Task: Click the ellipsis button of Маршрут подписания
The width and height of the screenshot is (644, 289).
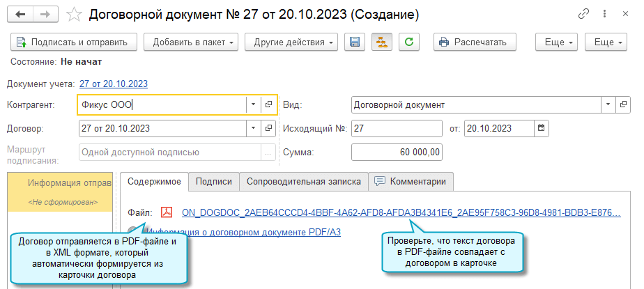Action: (268, 153)
